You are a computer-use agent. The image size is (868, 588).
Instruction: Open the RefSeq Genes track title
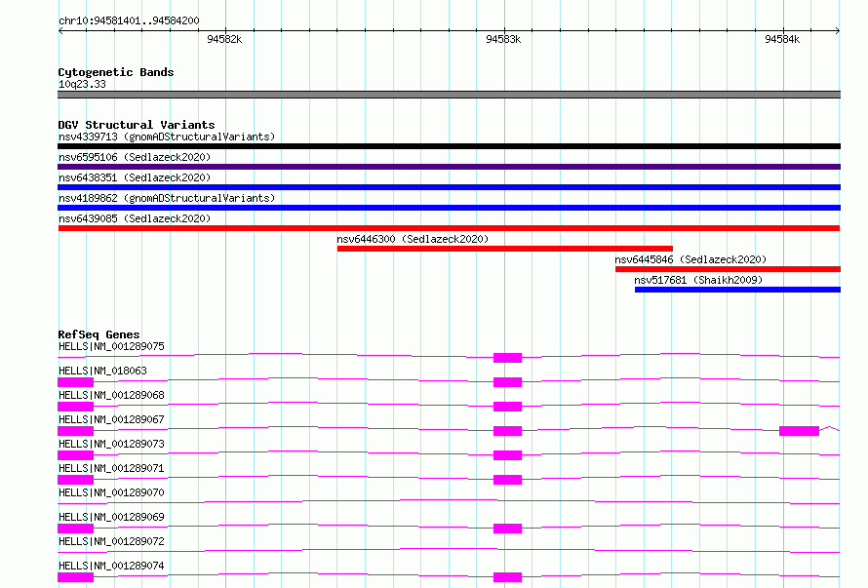click(99, 334)
